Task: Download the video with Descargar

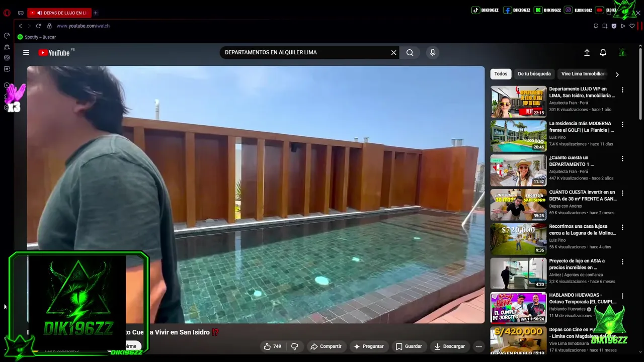Action: point(450,346)
